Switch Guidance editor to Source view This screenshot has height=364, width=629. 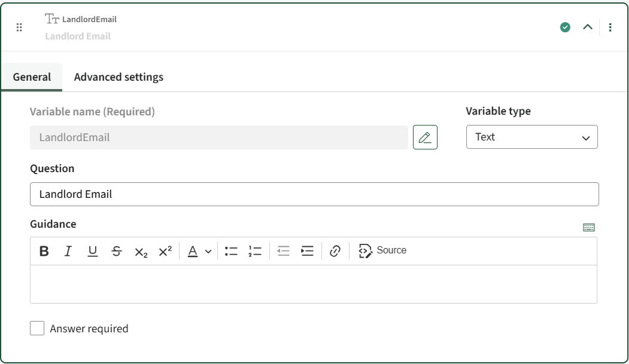(382, 250)
